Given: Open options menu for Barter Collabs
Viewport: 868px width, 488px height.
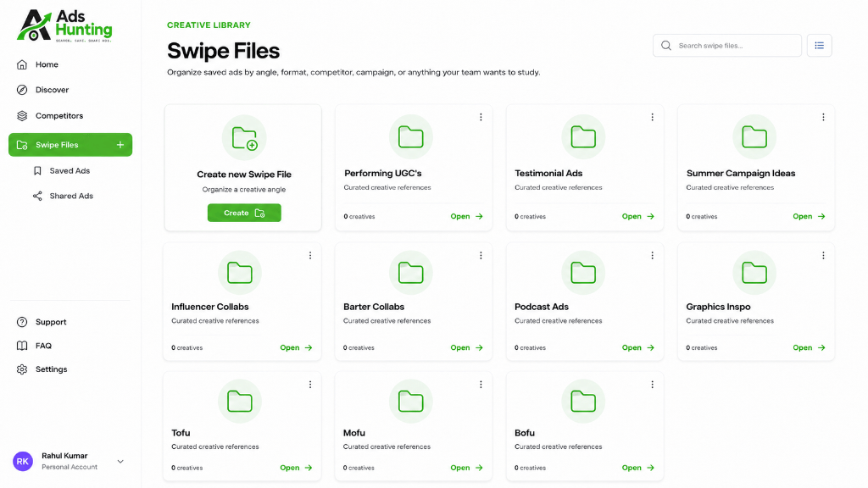Looking at the screenshot, I should (x=481, y=255).
